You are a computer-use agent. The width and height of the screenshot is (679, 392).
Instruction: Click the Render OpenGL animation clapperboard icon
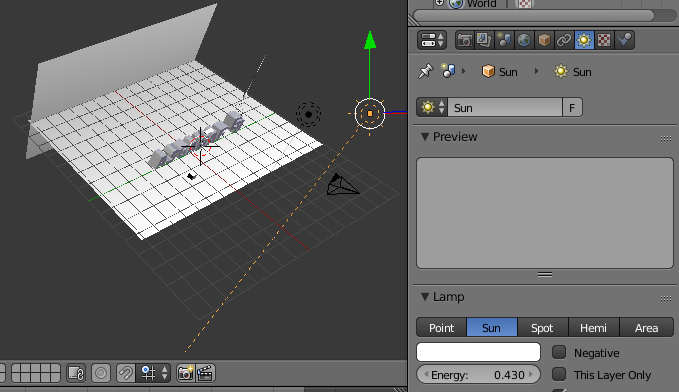click(x=205, y=373)
